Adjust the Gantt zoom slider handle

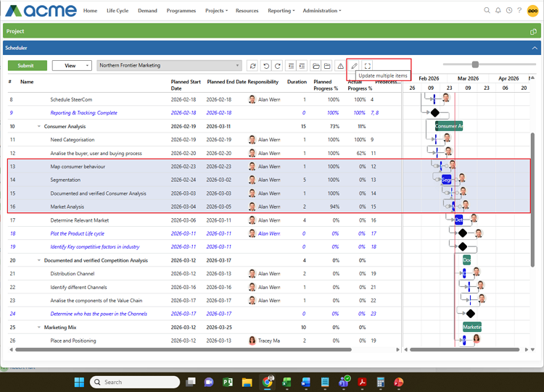[475, 65]
